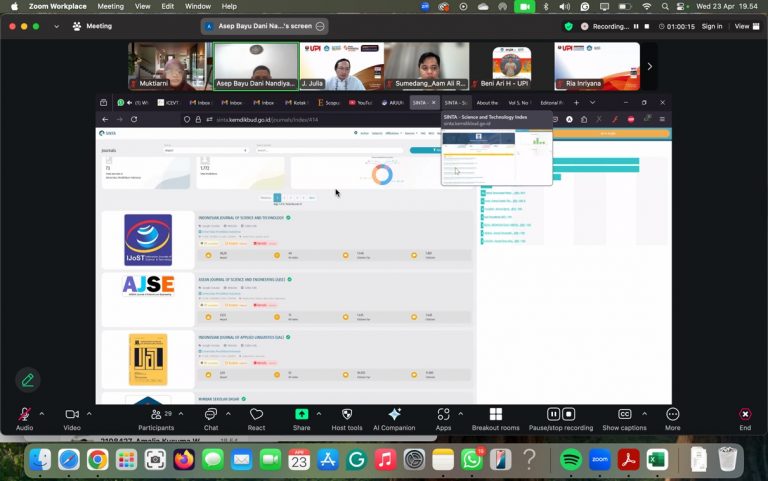
Task: Select Beni Ari H - UPI thumbnail
Action: tap(512, 66)
